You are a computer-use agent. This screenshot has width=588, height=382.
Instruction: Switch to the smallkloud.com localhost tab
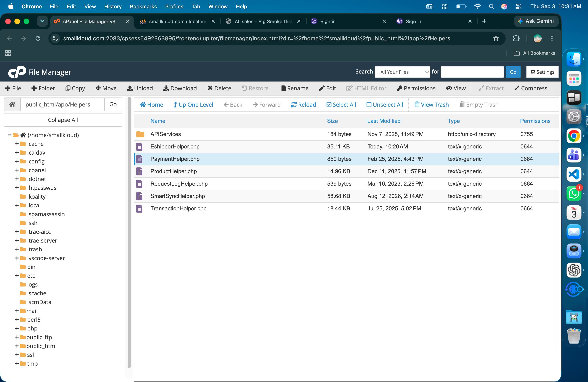pos(177,21)
